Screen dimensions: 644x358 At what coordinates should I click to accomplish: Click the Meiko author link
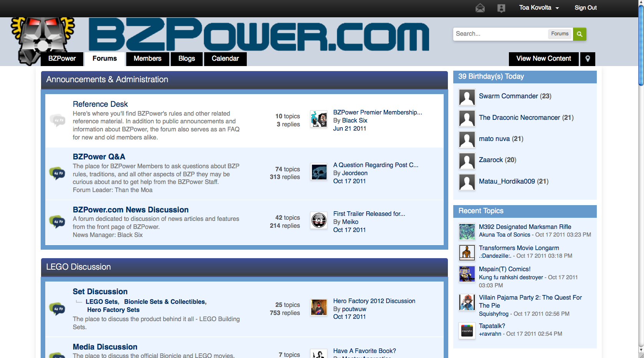(350, 222)
